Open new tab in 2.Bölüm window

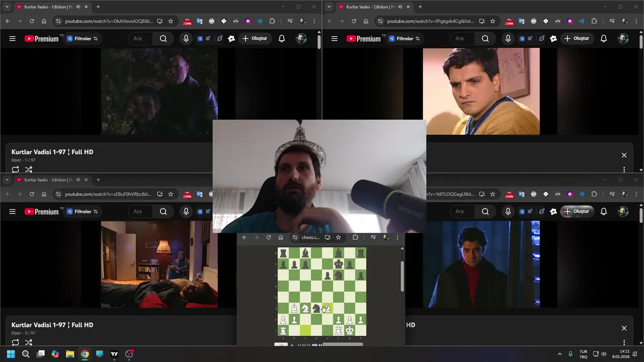point(420,7)
